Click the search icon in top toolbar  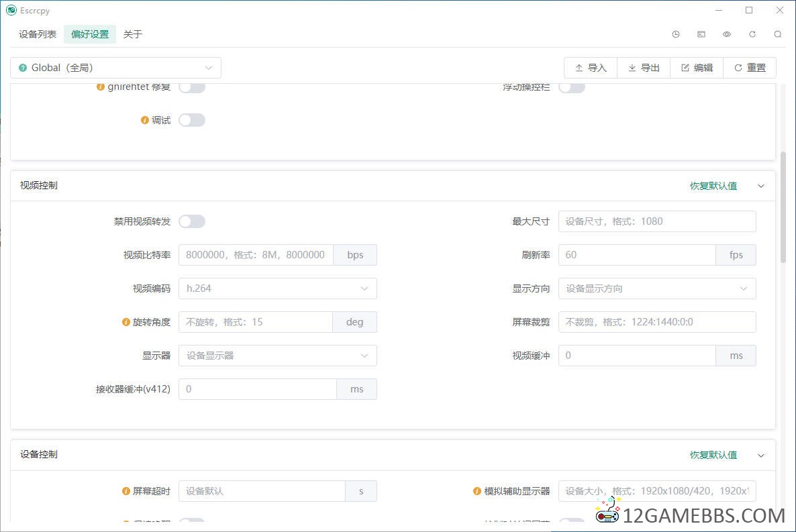point(778,34)
